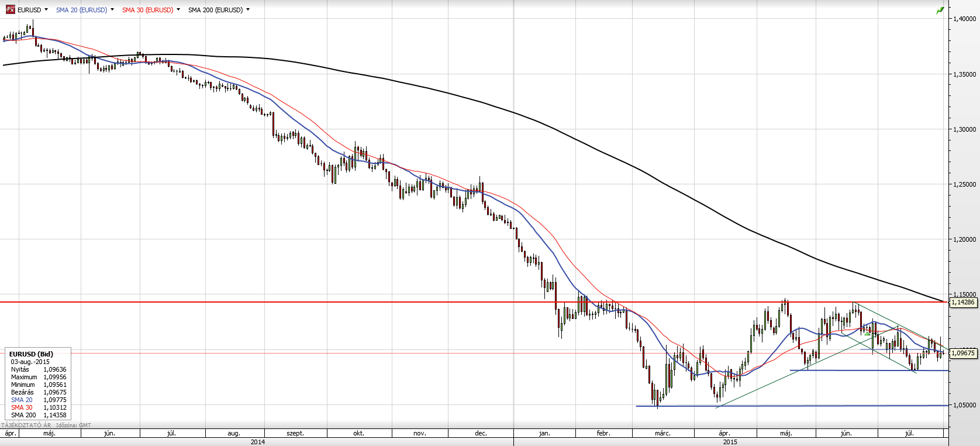Click the dec. month label on time axis
980x446 pixels.
[x=481, y=433]
